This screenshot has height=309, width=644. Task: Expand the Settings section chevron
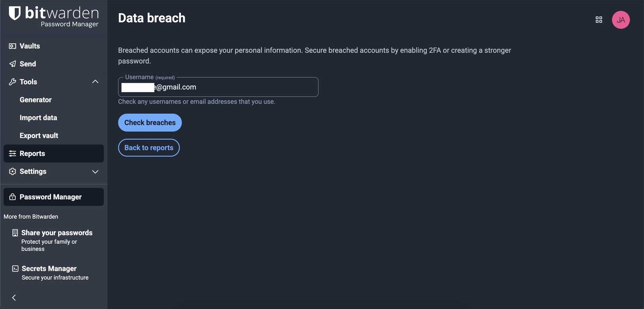95,171
